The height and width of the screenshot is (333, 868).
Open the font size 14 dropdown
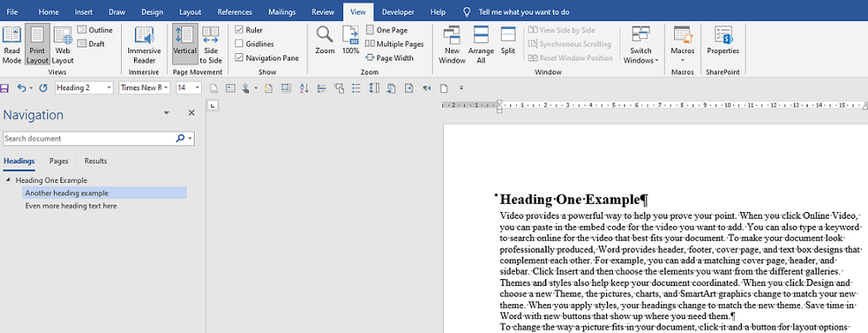[195, 88]
